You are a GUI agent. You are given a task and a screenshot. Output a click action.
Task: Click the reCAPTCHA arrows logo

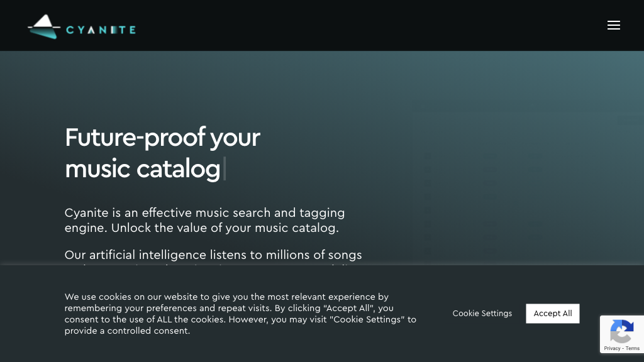(622, 331)
